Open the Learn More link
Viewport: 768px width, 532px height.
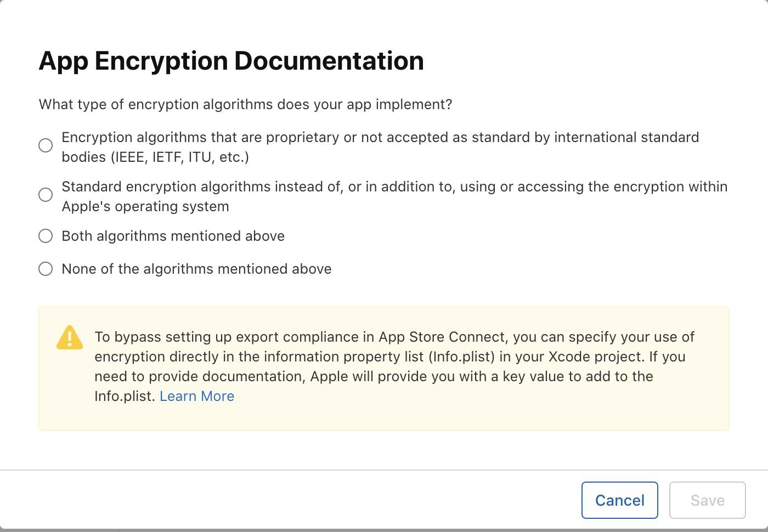click(x=197, y=396)
